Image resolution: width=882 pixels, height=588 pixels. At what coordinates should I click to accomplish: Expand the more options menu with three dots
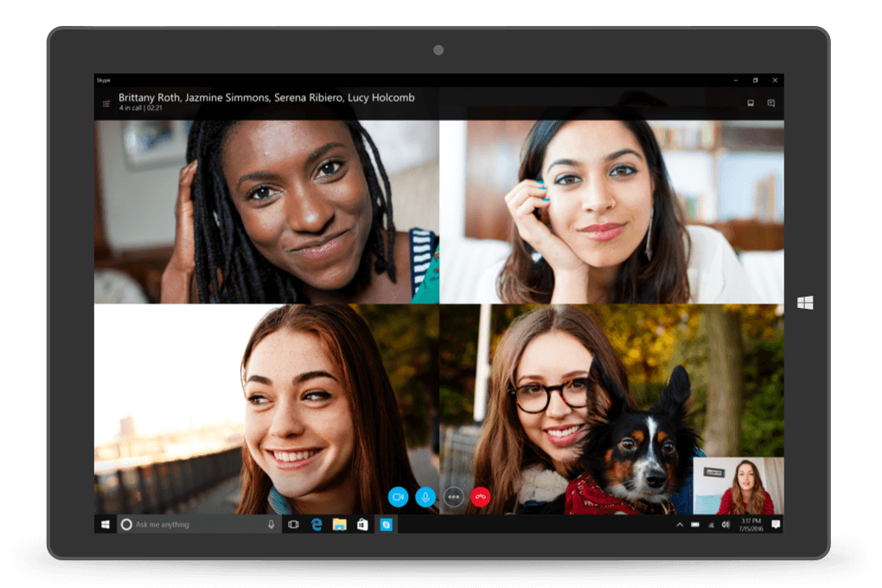point(453,496)
